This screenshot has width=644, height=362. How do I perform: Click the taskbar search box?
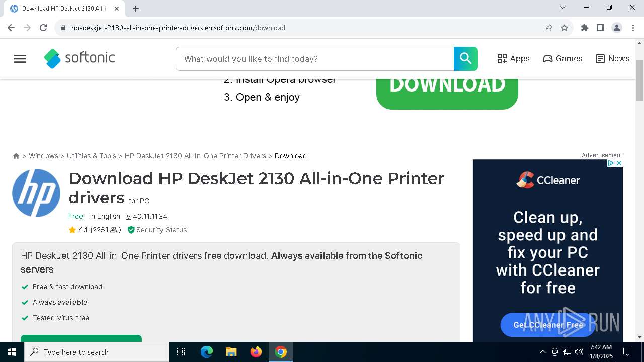(x=97, y=352)
